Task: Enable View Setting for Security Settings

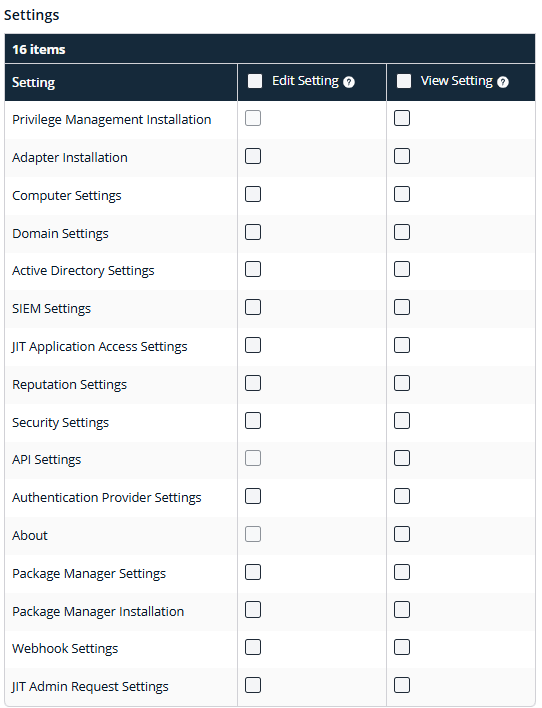Action: (402, 420)
